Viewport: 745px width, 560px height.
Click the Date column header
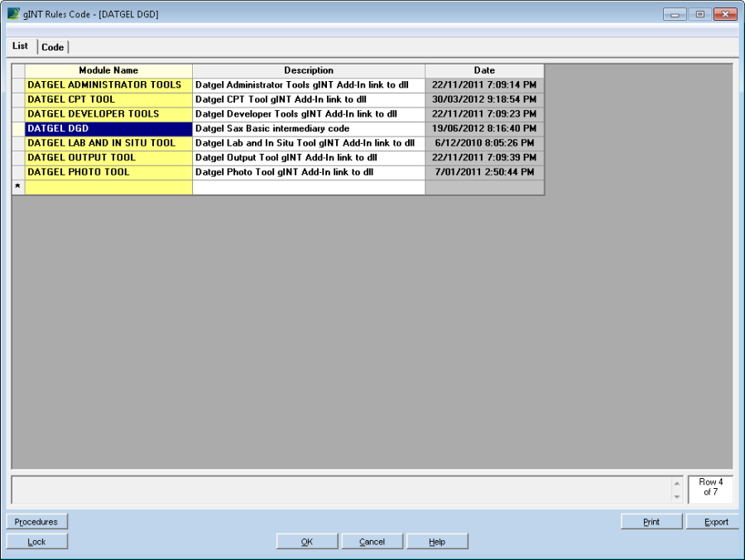pos(484,71)
